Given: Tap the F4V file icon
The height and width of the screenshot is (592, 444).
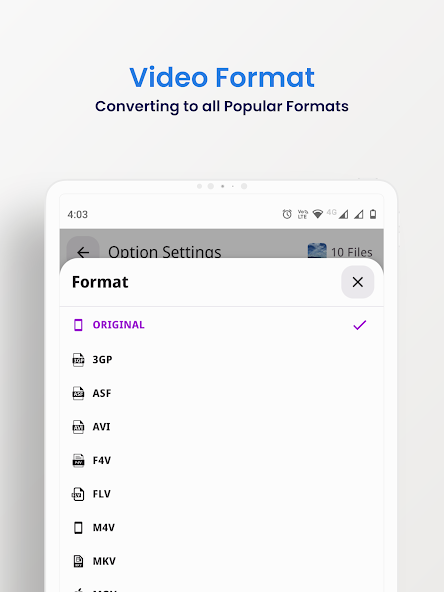Looking at the screenshot, I should click(78, 460).
